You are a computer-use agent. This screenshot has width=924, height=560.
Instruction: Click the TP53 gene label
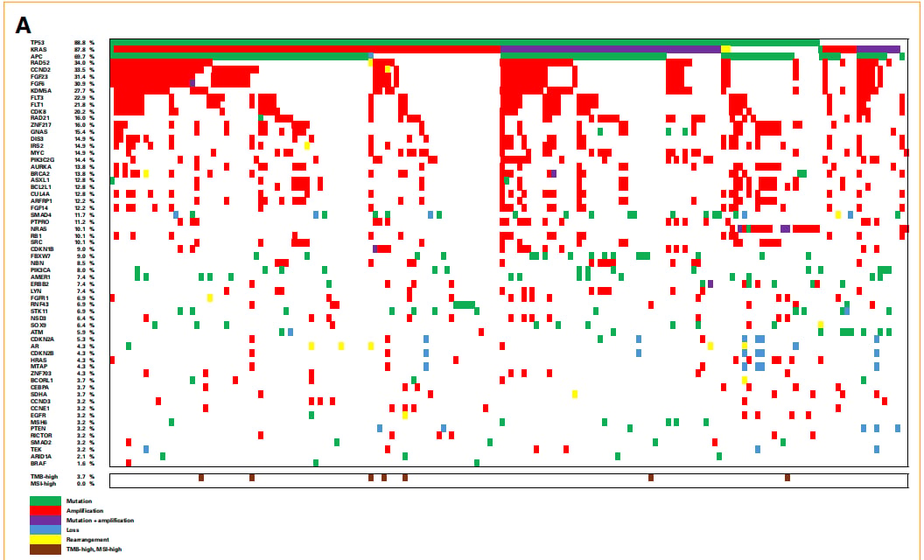(38, 43)
